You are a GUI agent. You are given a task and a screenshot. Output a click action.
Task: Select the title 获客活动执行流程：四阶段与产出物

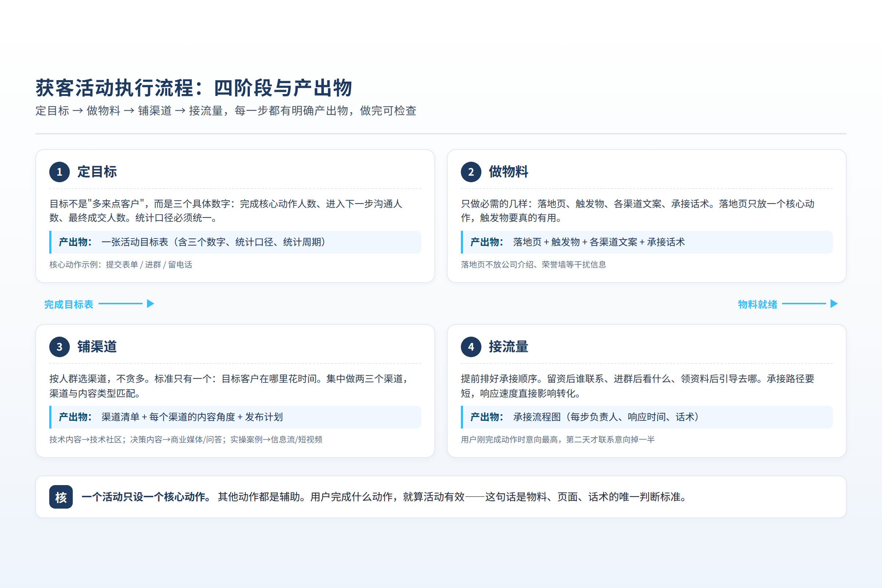point(194,88)
